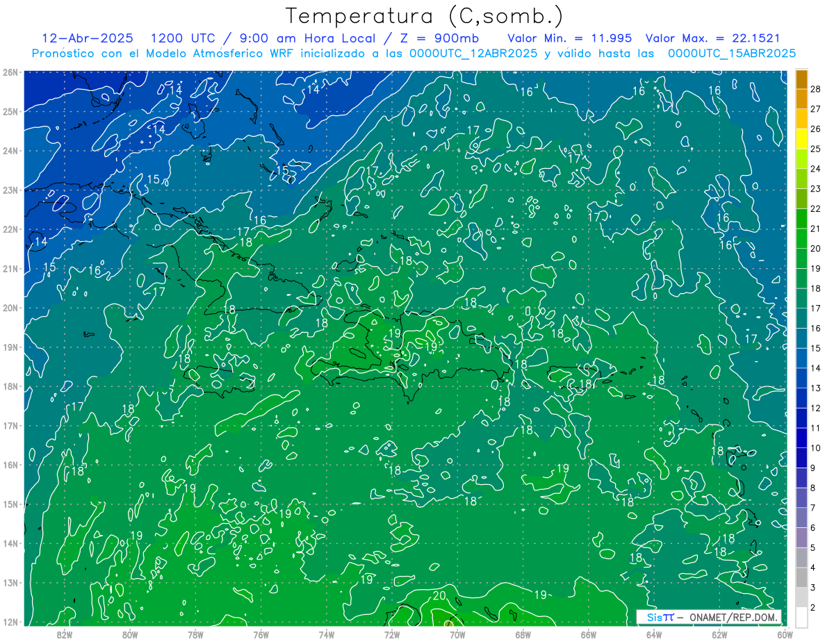Viewport: 834px width, 644px height.
Task: Click the "70W" longitude axis label
Action: pos(457,634)
